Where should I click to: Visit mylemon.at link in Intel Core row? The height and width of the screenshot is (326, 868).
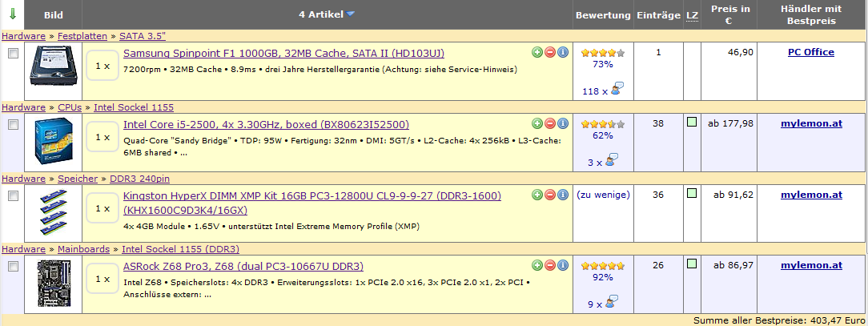point(811,123)
